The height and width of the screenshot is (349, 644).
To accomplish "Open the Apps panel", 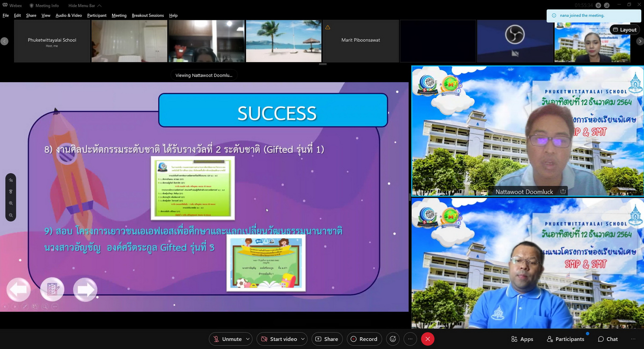I will [x=522, y=339].
